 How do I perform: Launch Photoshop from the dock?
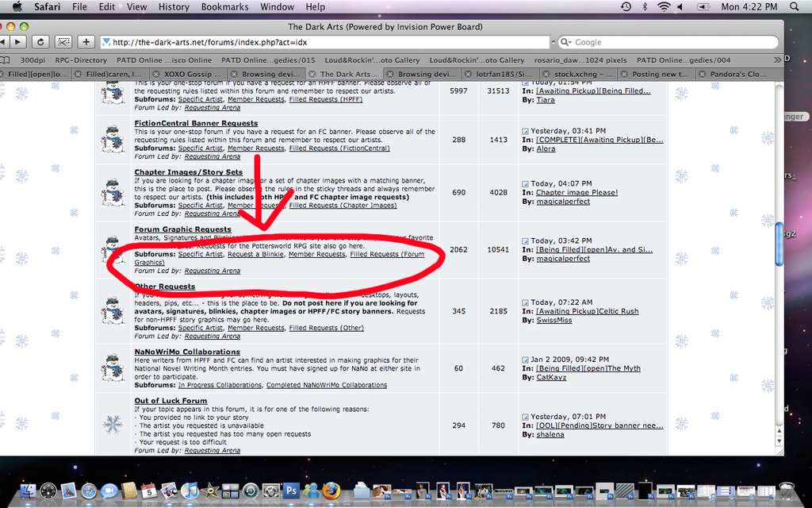290,491
